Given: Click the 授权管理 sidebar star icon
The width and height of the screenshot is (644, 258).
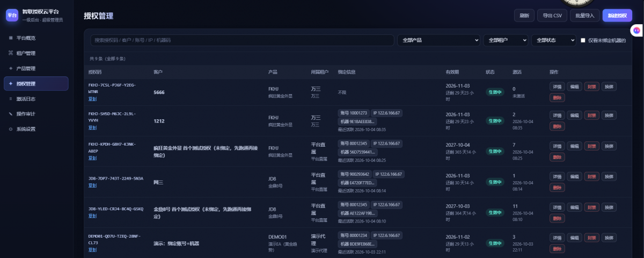Looking at the screenshot, I should [x=11, y=83].
